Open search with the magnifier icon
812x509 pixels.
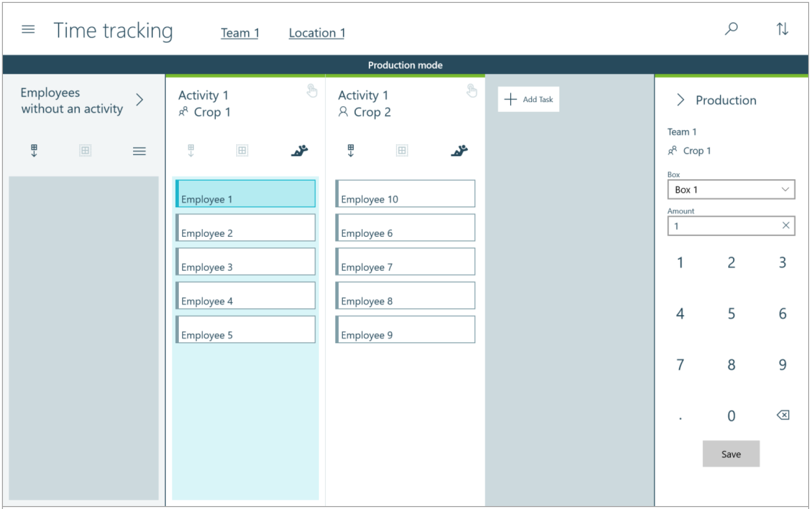(x=731, y=29)
